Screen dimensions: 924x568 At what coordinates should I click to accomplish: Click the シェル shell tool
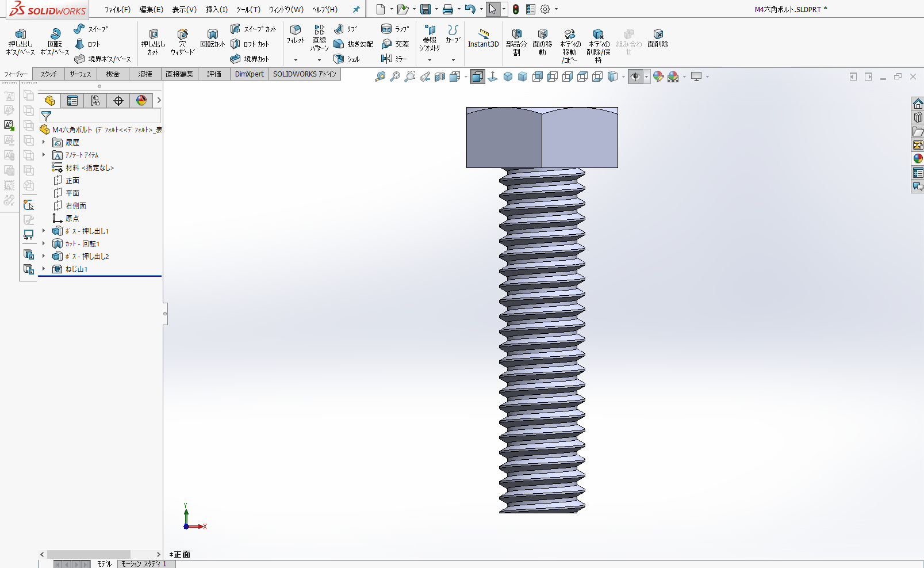[347, 59]
